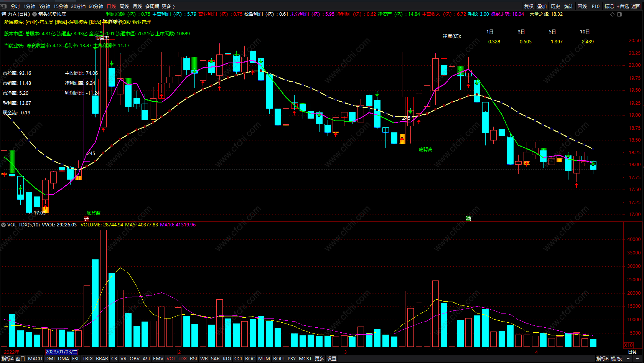The height and width of the screenshot is (363, 644).
Task: Switch to the 周线 weekly period tab
Action: [124, 6]
